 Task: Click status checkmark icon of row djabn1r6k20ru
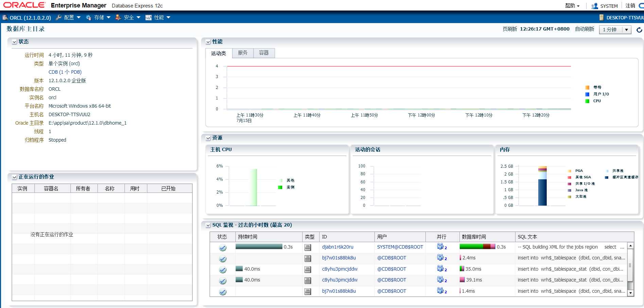click(223, 248)
